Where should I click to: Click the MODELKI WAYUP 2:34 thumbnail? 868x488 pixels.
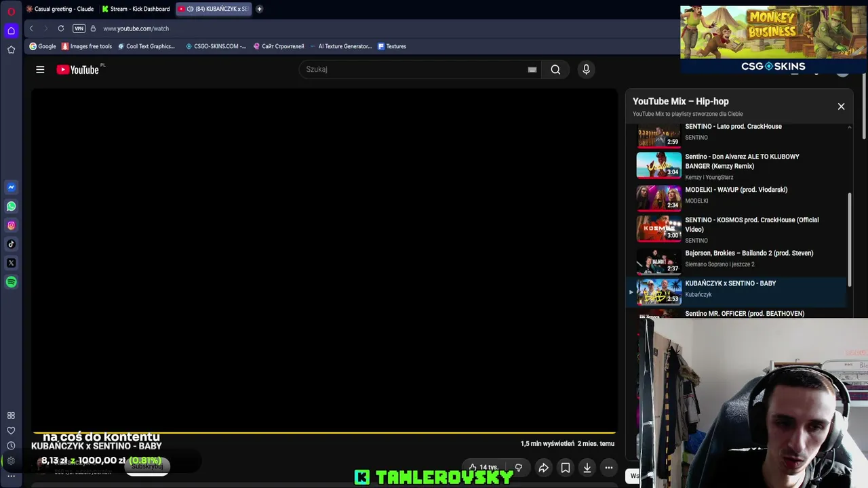[x=658, y=197]
